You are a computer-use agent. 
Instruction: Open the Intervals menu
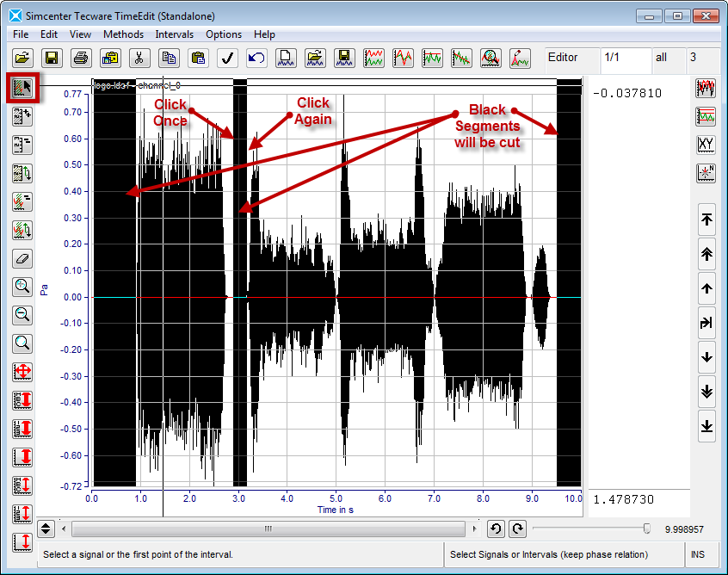(175, 34)
